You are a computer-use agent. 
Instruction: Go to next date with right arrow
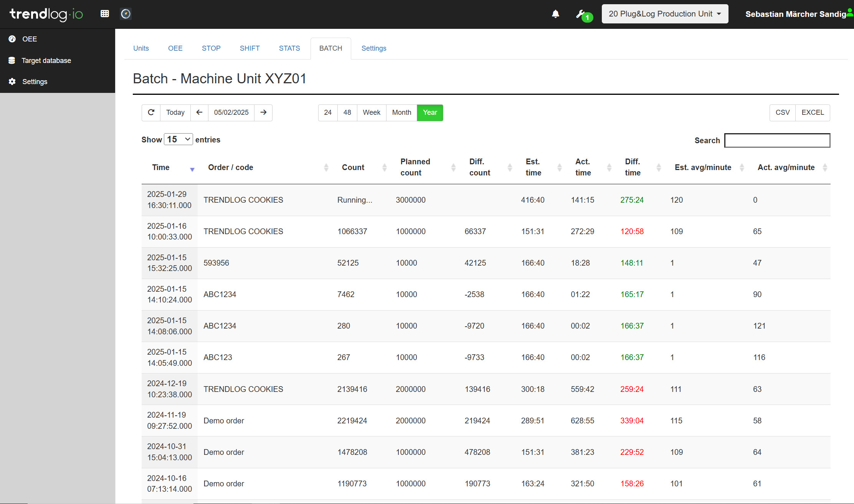point(263,112)
